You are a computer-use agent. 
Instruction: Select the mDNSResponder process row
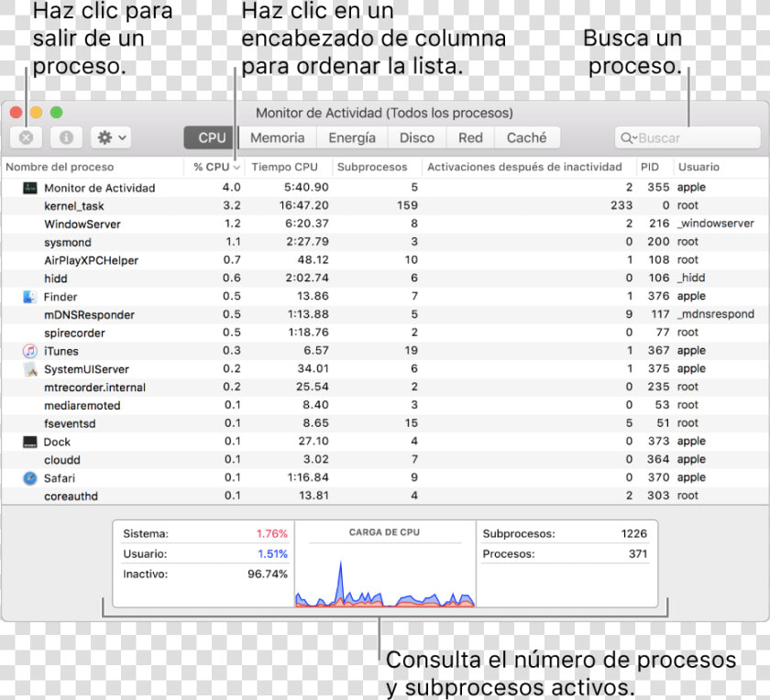pyautogui.click(x=385, y=314)
